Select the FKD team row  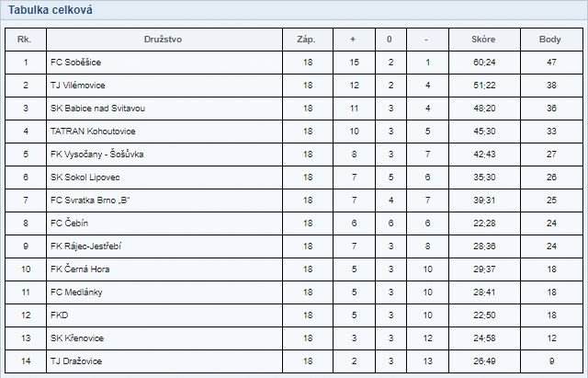pyautogui.click(x=294, y=315)
